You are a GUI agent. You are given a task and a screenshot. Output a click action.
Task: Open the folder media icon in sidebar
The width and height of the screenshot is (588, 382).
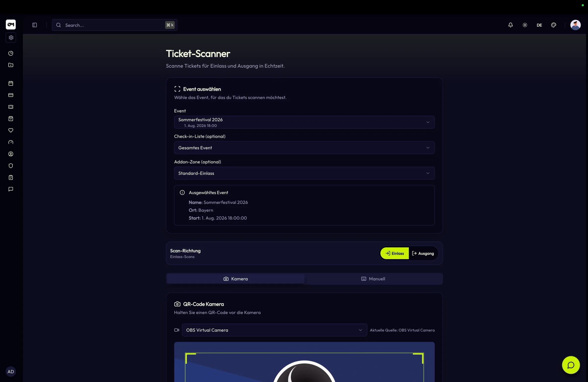click(11, 65)
